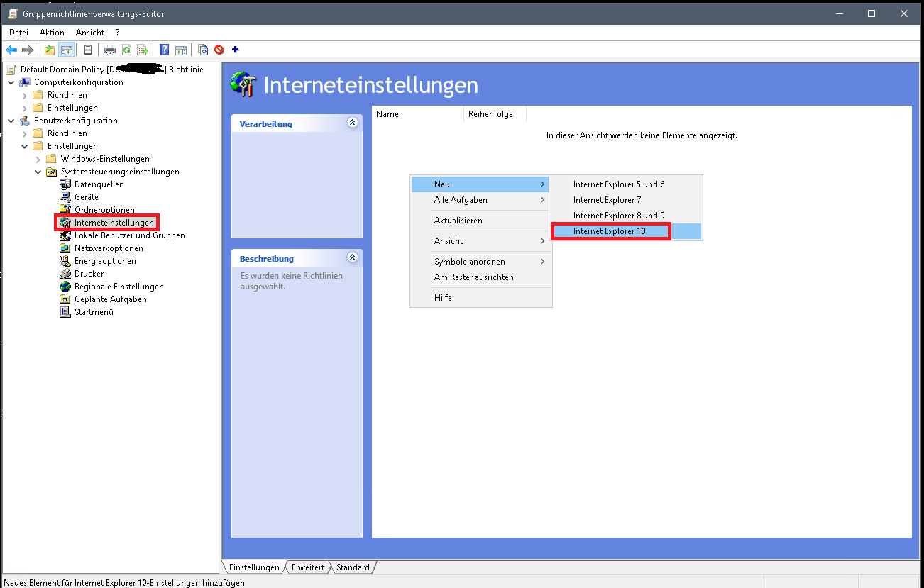This screenshot has width=924, height=588.
Task: Click the Netzwerkoptionen icon in tree
Action: [66, 248]
